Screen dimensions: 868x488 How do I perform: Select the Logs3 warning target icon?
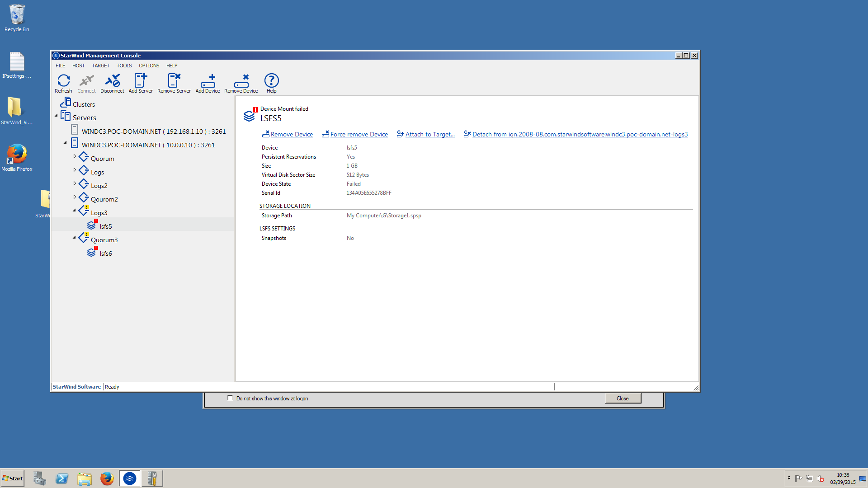coord(84,211)
